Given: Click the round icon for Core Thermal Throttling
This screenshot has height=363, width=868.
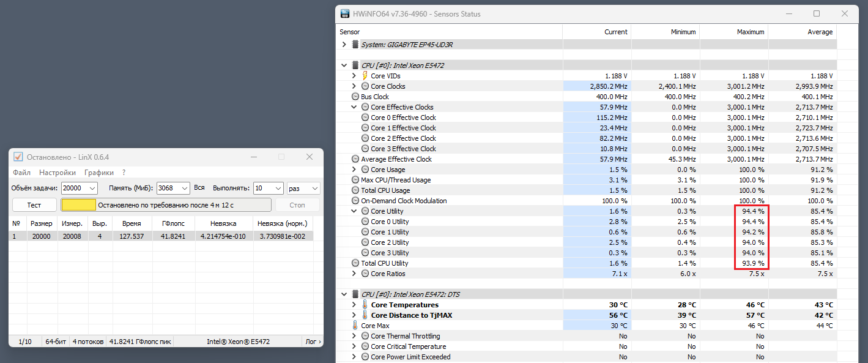Looking at the screenshot, I should click(365, 336).
